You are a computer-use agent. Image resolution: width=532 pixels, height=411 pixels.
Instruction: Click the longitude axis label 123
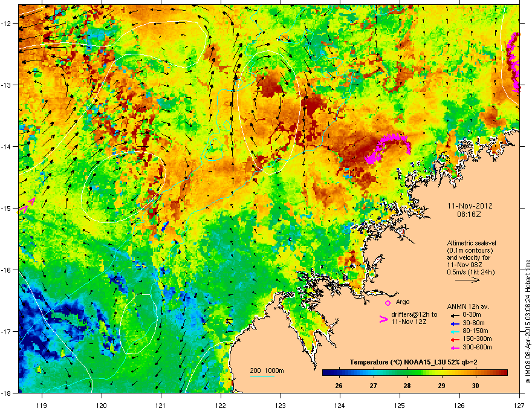pyautogui.click(x=281, y=405)
